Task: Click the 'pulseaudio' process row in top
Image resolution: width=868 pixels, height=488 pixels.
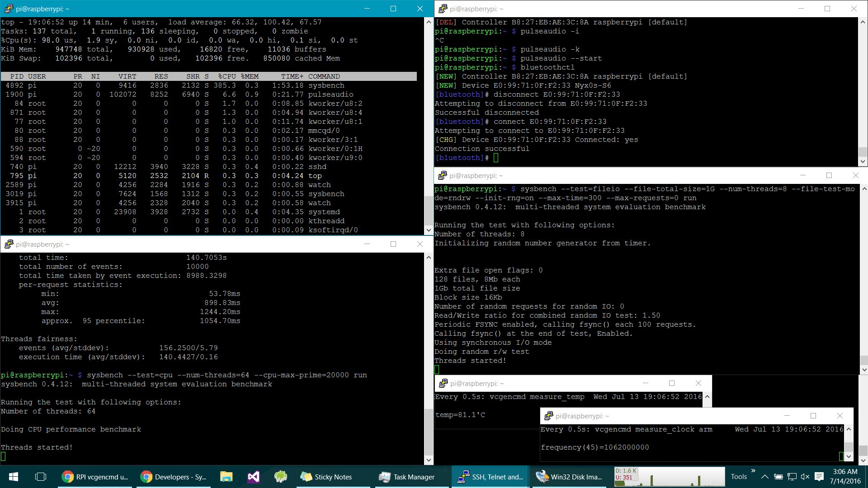Action: tap(209, 94)
